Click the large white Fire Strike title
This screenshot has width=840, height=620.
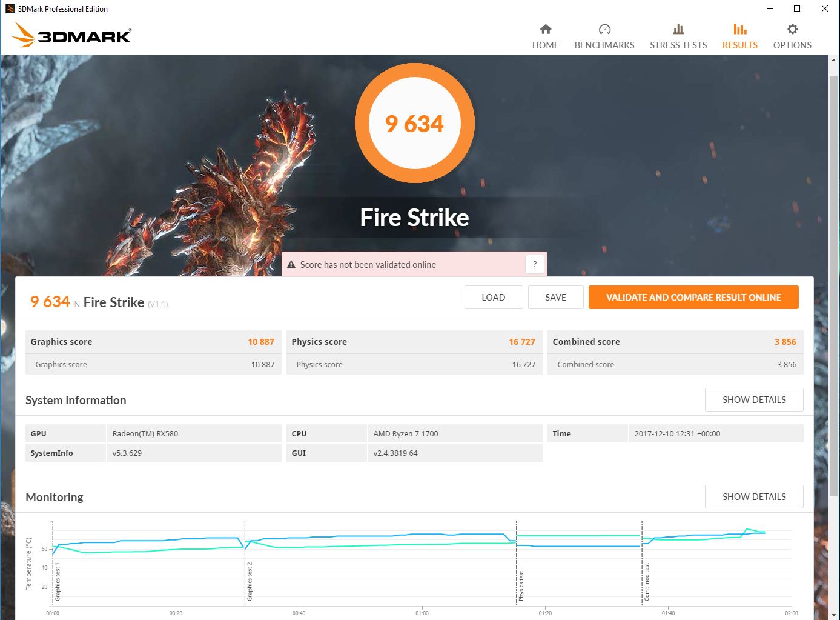(415, 218)
